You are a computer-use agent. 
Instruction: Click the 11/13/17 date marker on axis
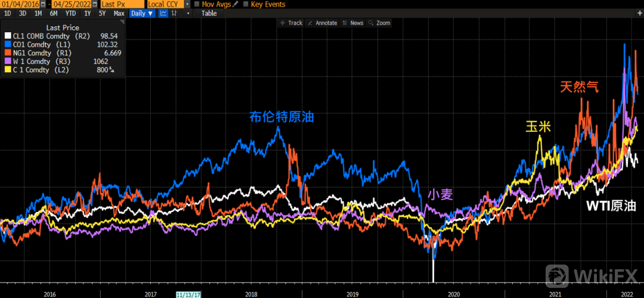pyautogui.click(x=190, y=294)
